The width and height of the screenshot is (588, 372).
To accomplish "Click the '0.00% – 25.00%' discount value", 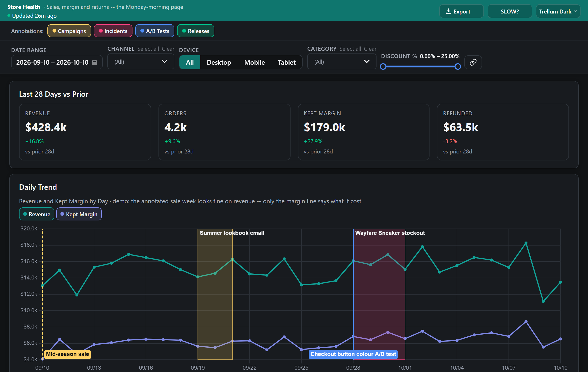I will tap(439, 56).
